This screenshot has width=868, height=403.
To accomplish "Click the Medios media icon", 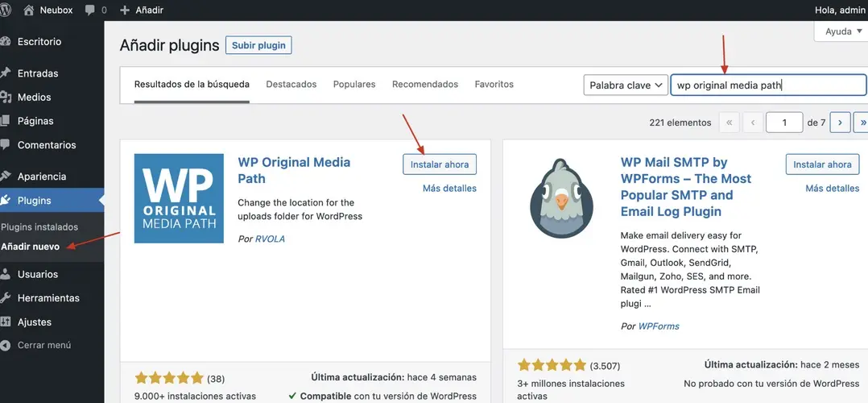I will coord(6,97).
